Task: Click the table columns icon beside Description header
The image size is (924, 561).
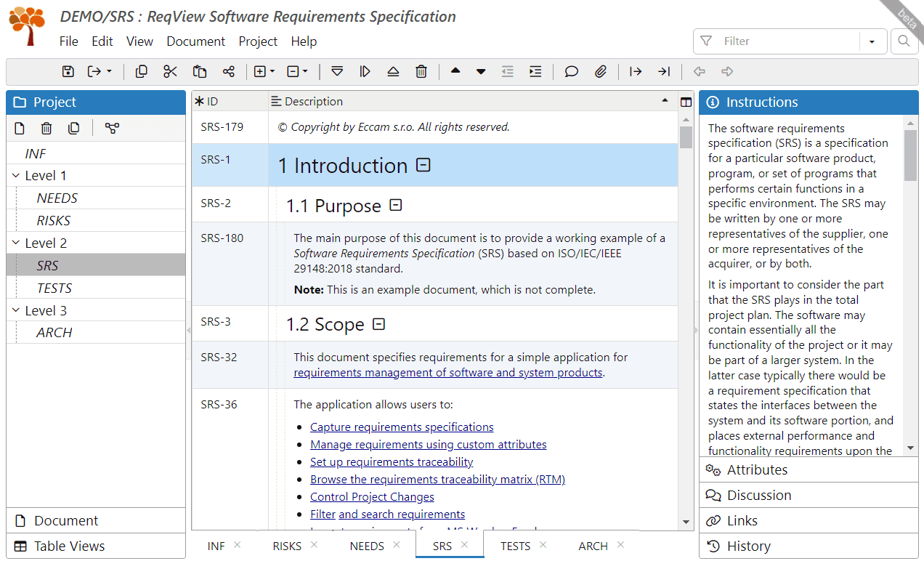Action: [x=686, y=102]
